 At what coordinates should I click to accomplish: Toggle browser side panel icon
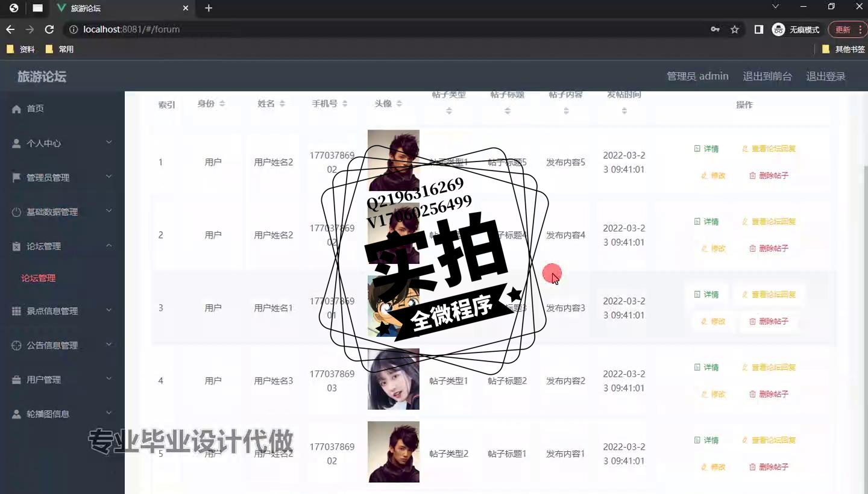[x=759, y=29]
